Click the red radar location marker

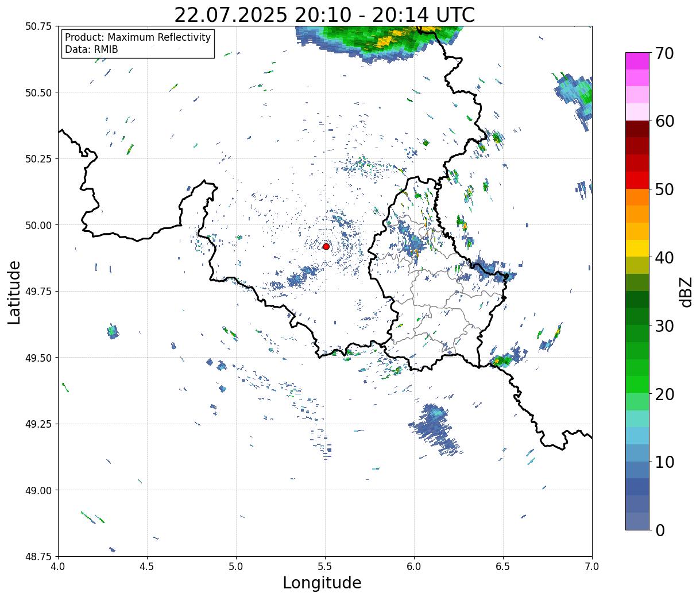326,246
